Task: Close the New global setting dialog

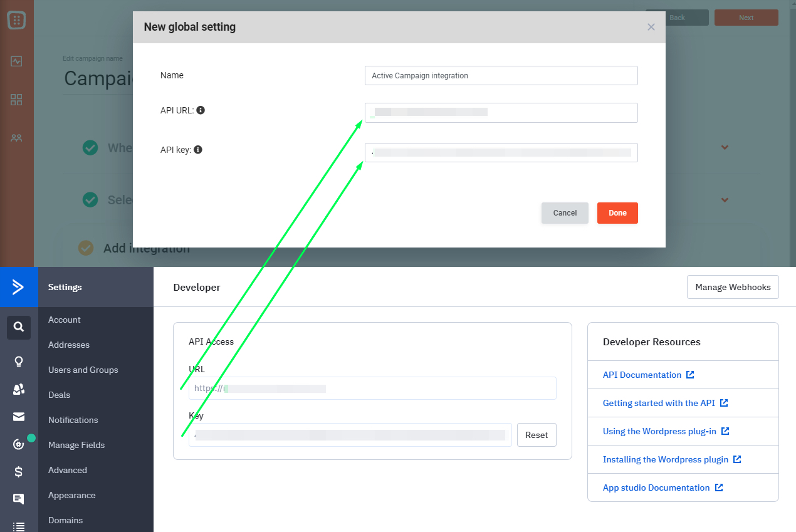Action: [x=651, y=27]
